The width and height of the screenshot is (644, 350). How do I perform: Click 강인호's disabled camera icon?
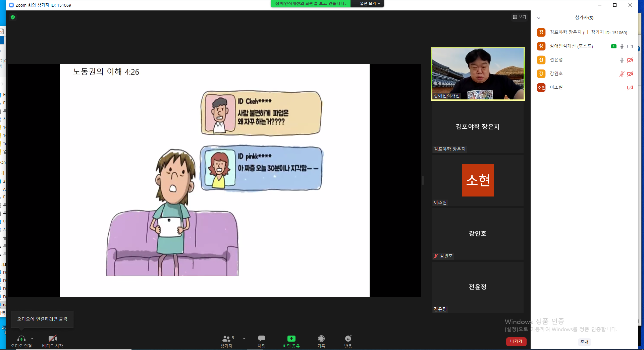tap(630, 74)
